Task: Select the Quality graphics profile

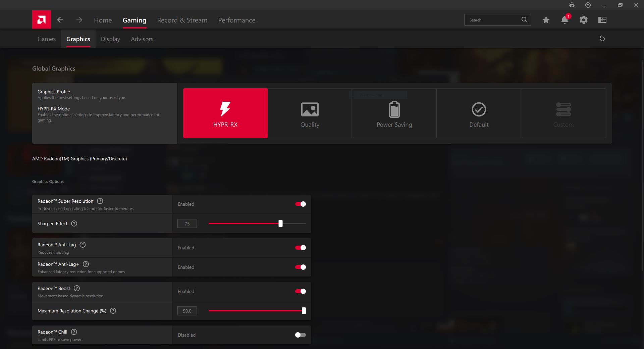Action: pos(310,113)
